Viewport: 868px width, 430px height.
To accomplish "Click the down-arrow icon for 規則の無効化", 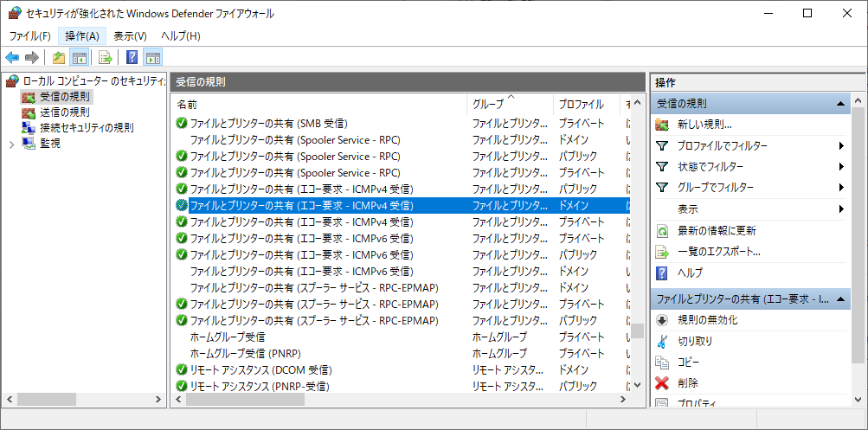I will pyautogui.click(x=661, y=320).
